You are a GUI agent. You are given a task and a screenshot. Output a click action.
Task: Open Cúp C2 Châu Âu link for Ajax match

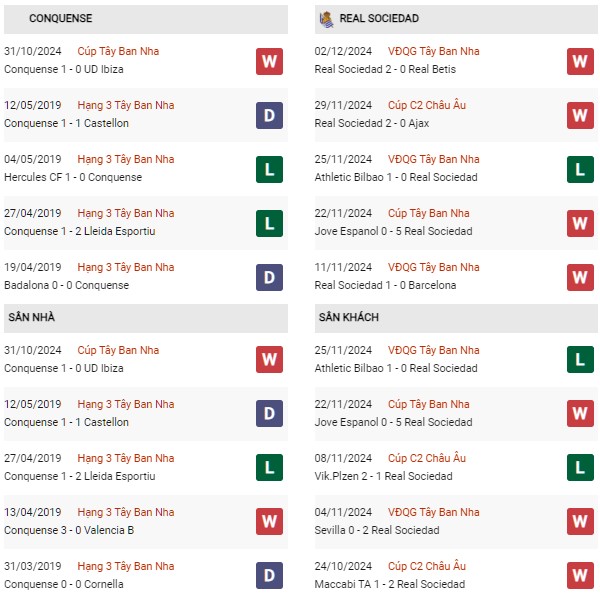[x=427, y=105]
